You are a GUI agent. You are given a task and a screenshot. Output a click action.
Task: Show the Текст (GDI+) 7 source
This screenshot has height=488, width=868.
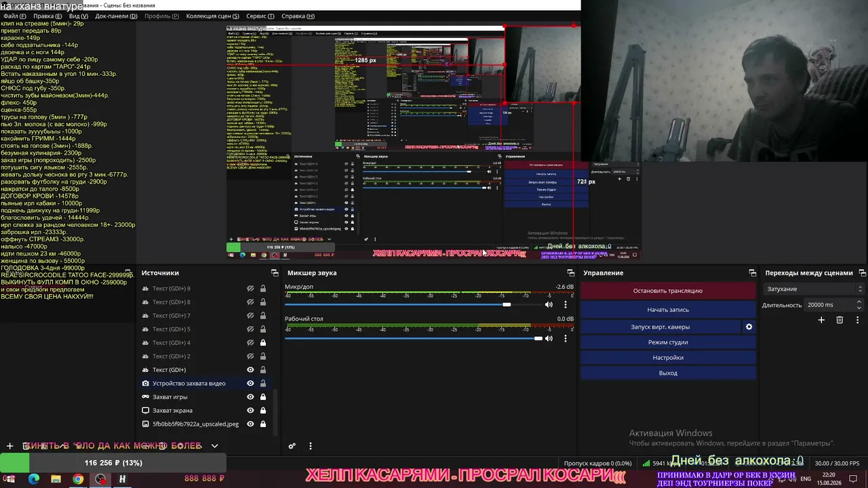pos(250,316)
